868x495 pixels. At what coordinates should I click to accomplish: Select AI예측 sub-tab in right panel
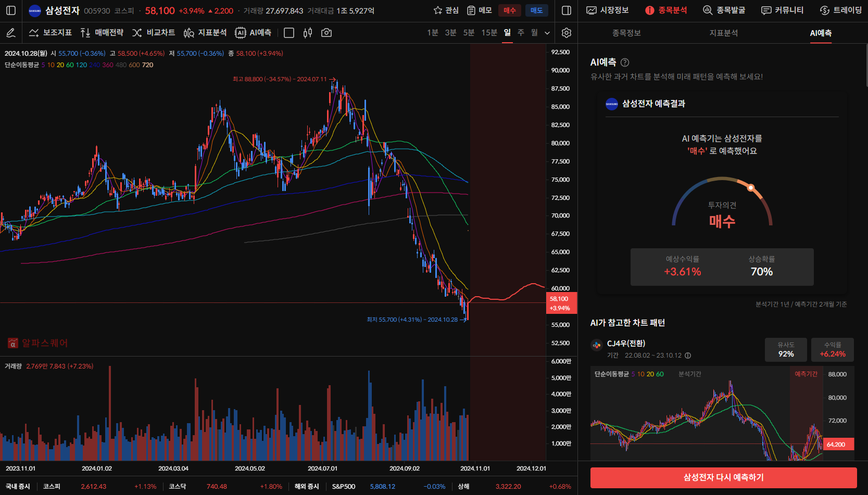point(821,33)
